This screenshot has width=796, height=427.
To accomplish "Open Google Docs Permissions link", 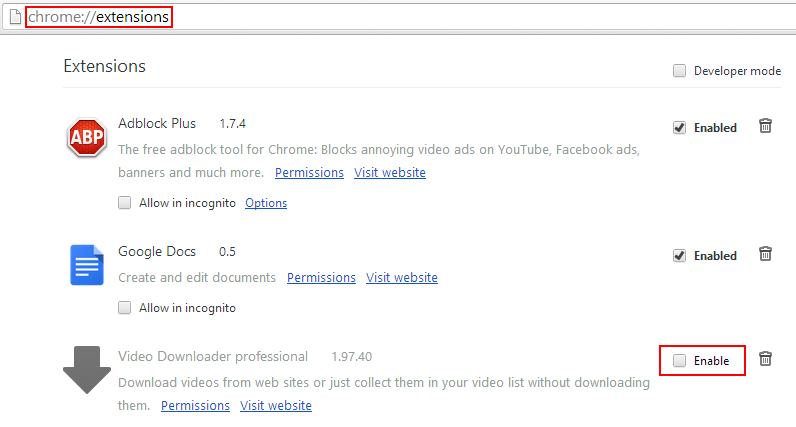I will pyautogui.click(x=321, y=278).
